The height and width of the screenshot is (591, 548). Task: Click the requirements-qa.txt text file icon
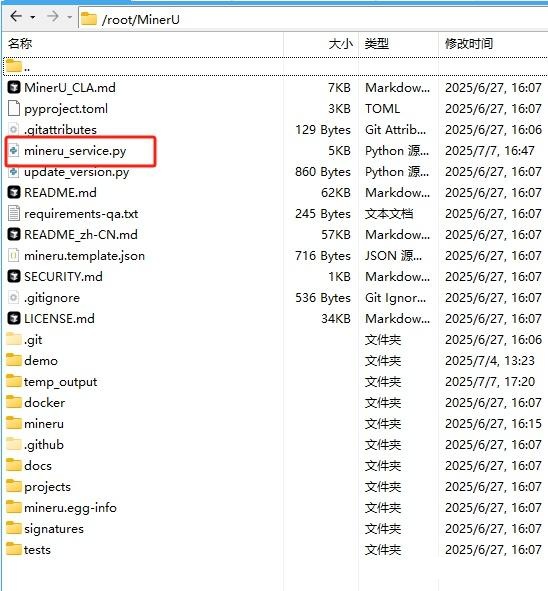(x=14, y=214)
